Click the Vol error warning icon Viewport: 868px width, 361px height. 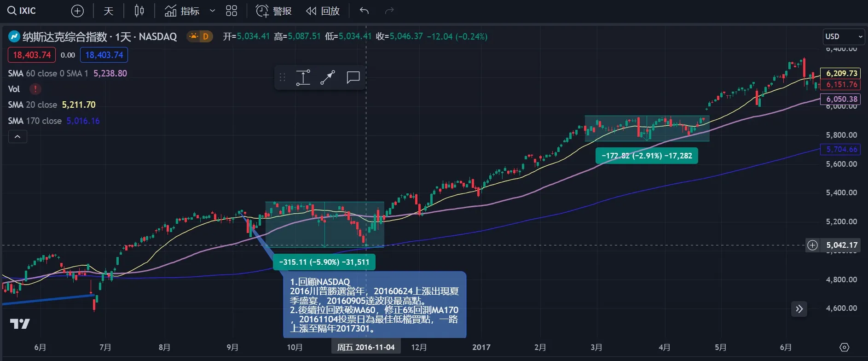pyautogui.click(x=35, y=89)
